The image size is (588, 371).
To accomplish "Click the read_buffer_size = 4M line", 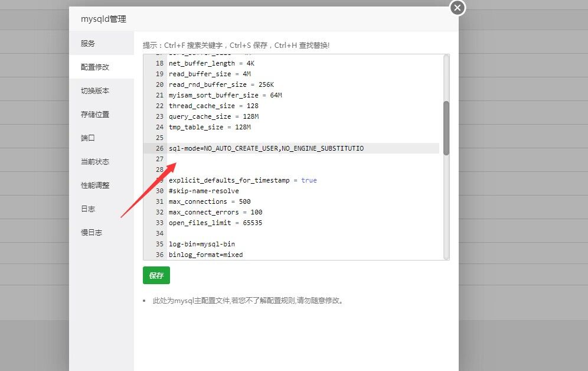I will click(210, 74).
